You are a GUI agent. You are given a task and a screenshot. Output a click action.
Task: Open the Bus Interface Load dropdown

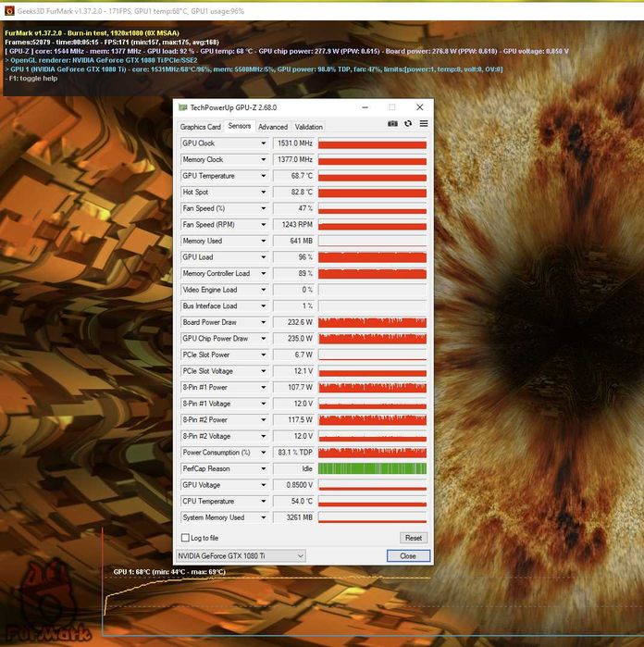coord(263,305)
